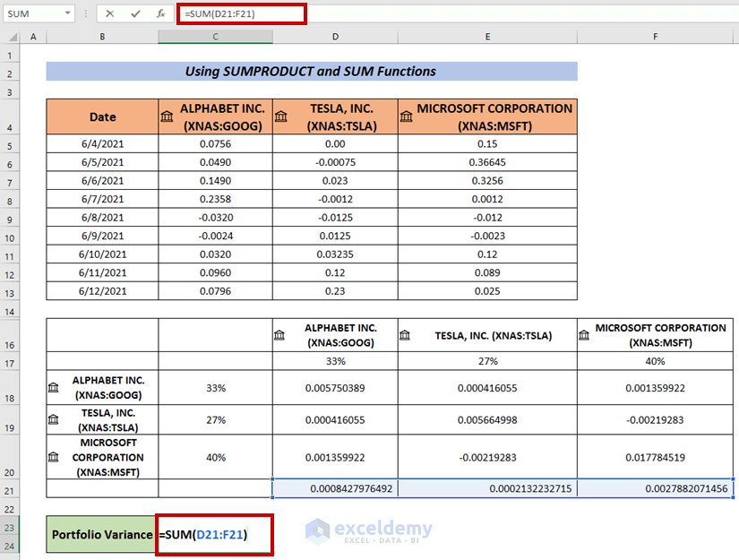The image size is (739, 560).
Task: Click the Select All corner triangle
Action: 13,37
